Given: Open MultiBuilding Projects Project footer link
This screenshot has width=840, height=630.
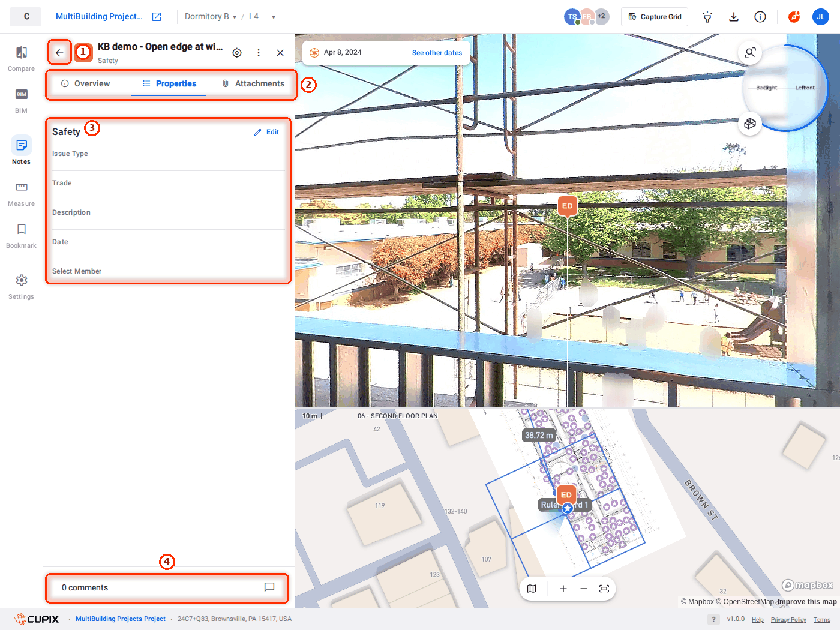Looking at the screenshot, I should click(x=121, y=619).
